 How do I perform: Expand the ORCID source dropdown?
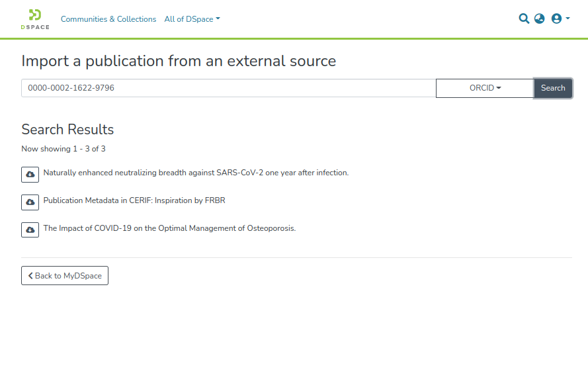[485, 88]
